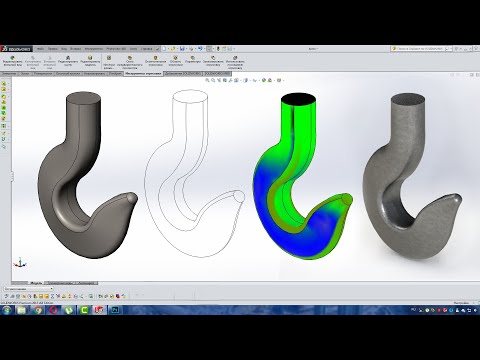The image size is (480, 360).
Task: Select the Инструменты отрисовки tab
Action: (x=143, y=73)
